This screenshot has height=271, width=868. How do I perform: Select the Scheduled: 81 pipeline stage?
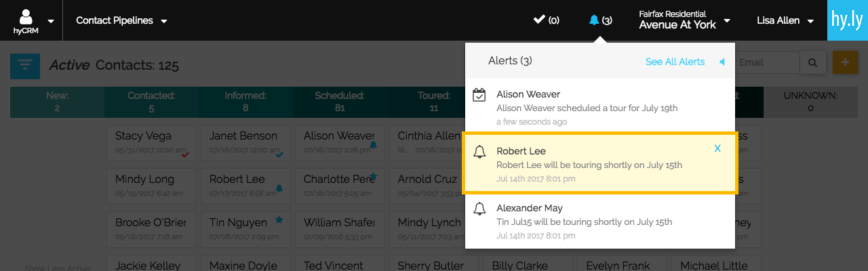pos(340,102)
